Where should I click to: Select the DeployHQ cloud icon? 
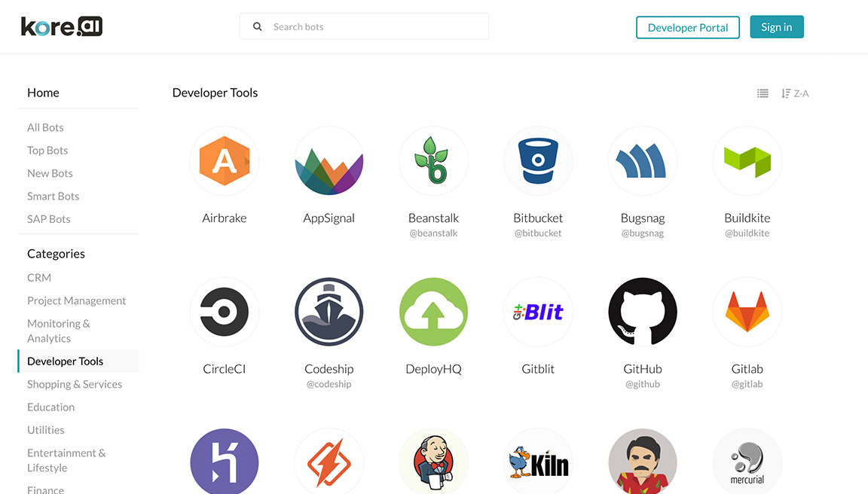coord(433,312)
